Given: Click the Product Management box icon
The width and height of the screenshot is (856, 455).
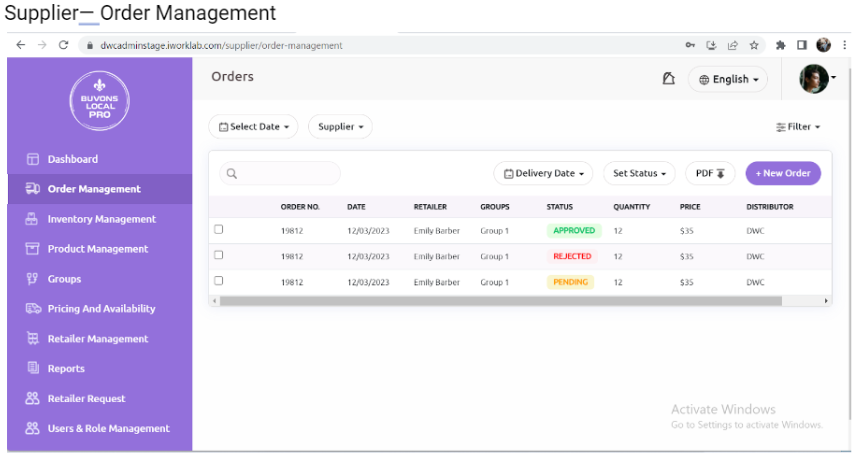Looking at the screenshot, I should click(32, 249).
